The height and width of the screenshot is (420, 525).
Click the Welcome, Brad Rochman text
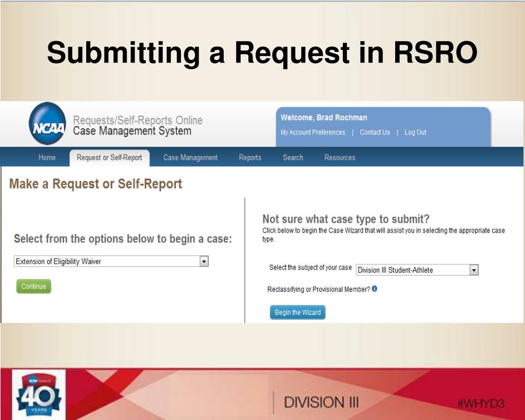coord(324,118)
